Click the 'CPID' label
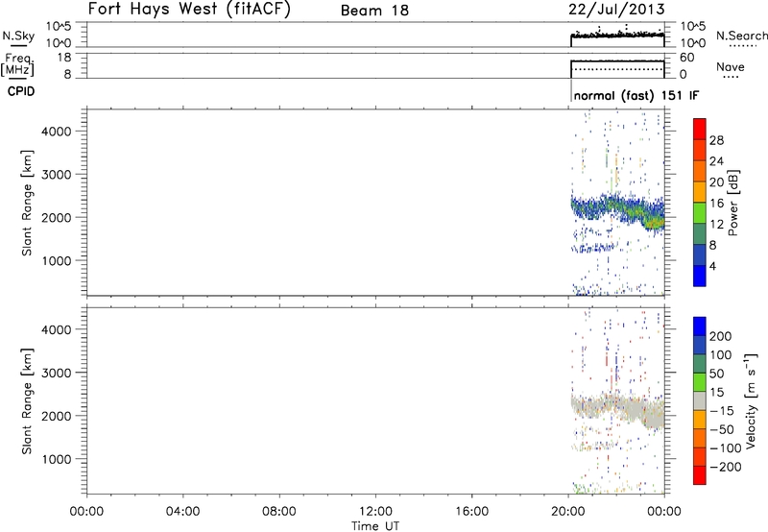Screen dimensions: 768x532 click(x=21, y=91)
